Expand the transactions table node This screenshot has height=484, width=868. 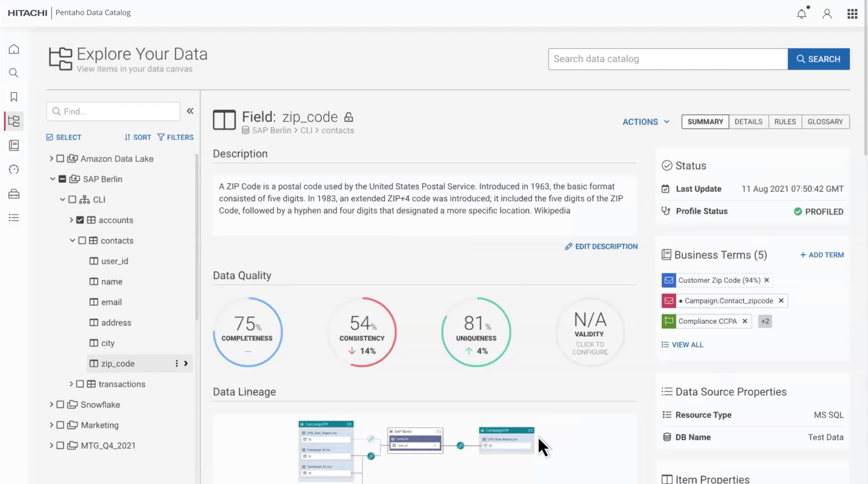[x=71, y=384]
